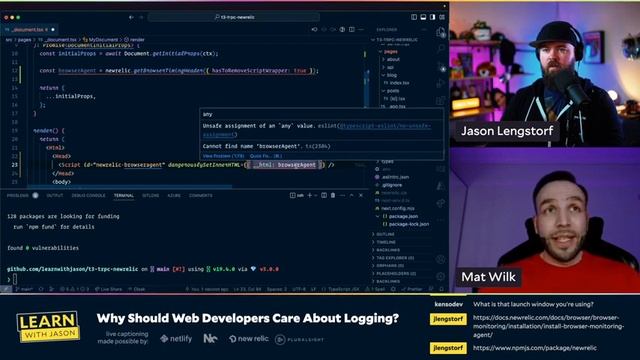
Task: Click the Spaces: 2 indentation status item
Action: click(276, 289)
